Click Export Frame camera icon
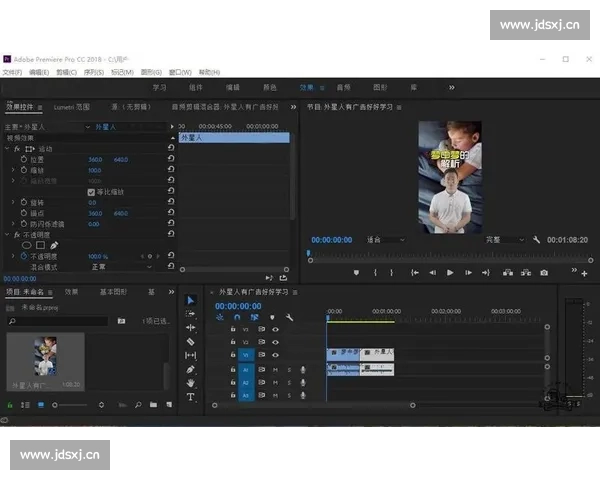 click(543, 272)
